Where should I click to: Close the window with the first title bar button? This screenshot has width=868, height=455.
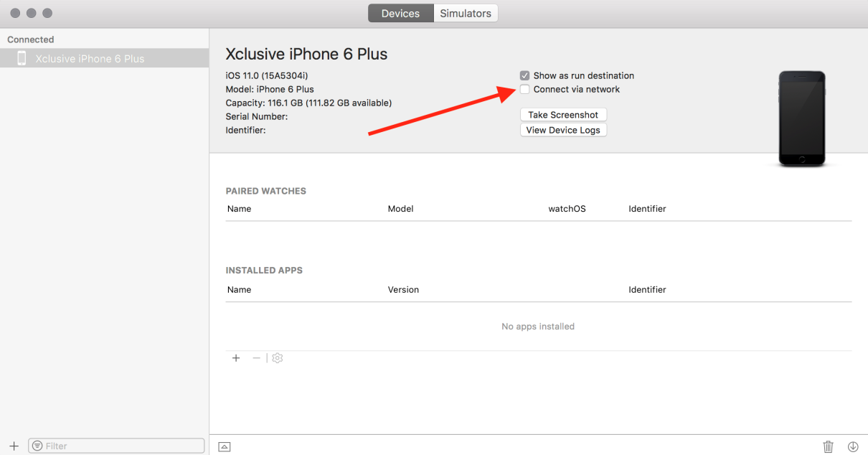15,13
